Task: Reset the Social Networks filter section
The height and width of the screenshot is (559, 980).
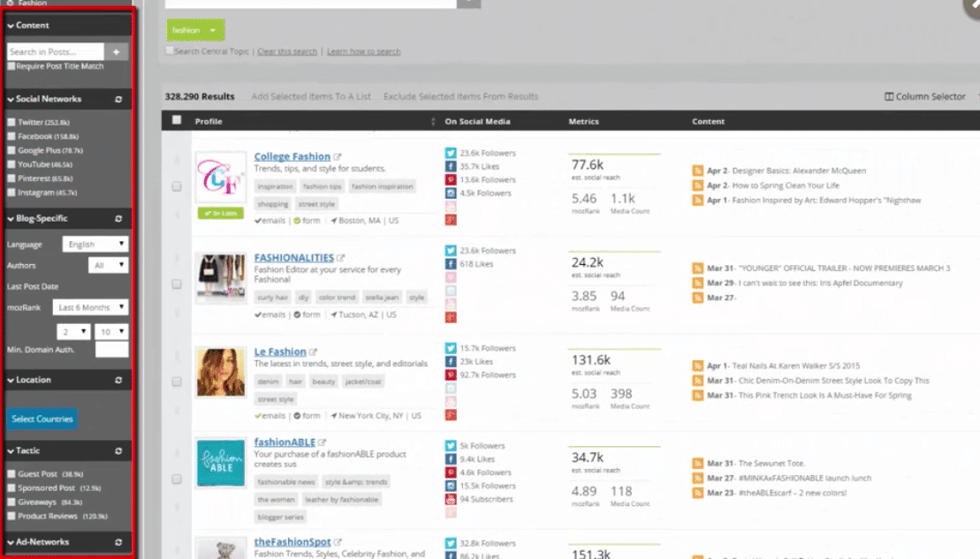Action: click(x=118, y=99)
